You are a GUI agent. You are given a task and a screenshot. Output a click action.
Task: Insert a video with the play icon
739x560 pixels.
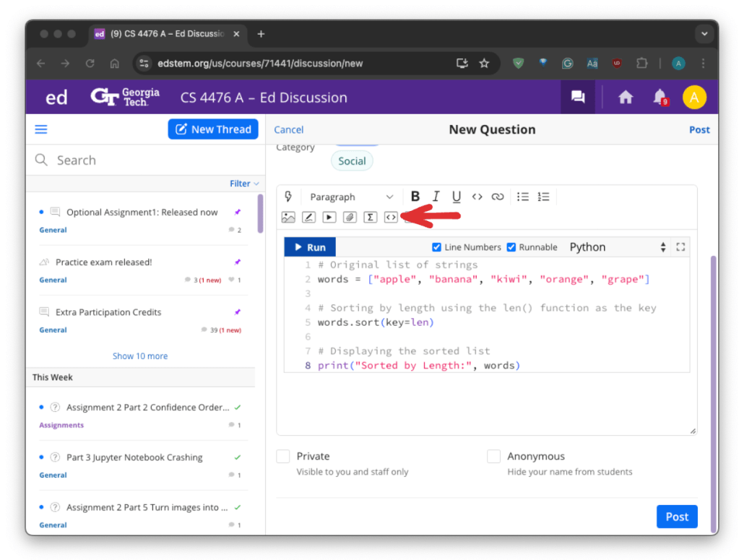(x=329, y=217)
